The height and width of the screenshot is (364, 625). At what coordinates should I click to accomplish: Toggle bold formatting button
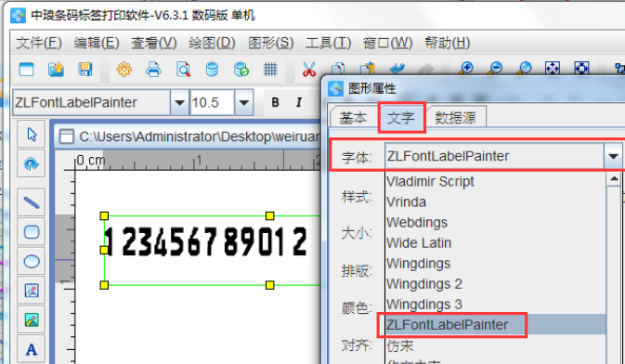point(275,102)
